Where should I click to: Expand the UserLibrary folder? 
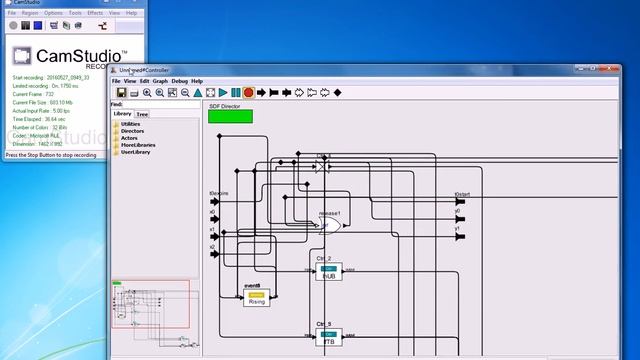point(136,152)
